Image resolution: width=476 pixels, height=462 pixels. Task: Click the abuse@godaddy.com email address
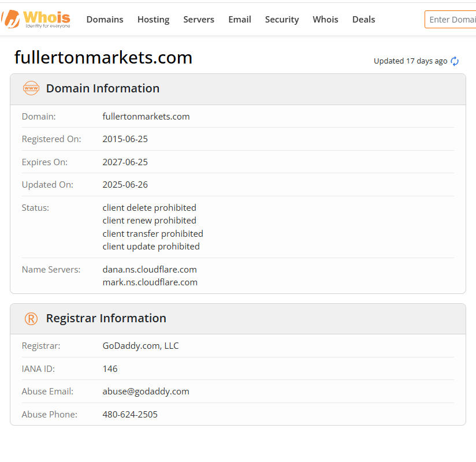click(146, 392)
